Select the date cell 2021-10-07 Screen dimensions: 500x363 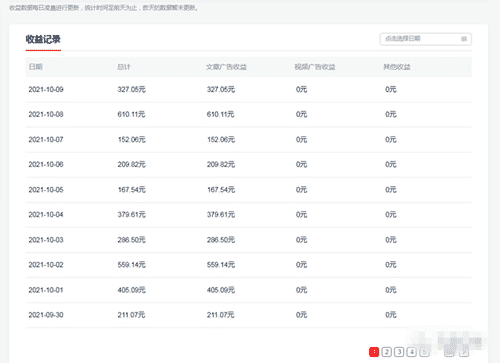(x=46, y=139)
